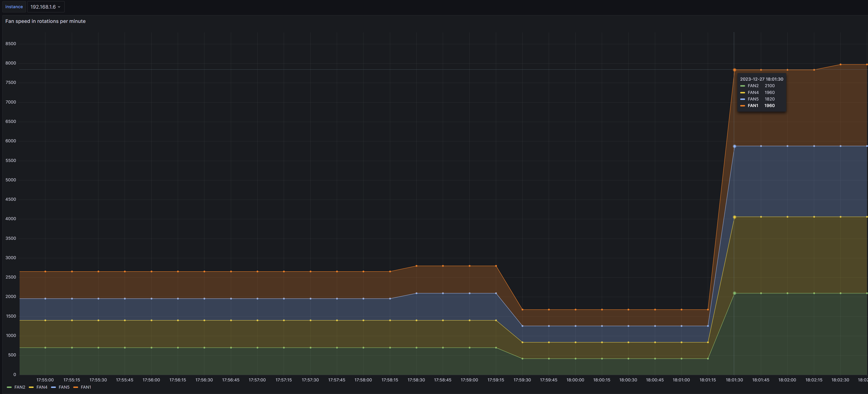
Task: Click the highlighted FAN4 yellow point at 18:01:30
Action: (x=734, y=217)
